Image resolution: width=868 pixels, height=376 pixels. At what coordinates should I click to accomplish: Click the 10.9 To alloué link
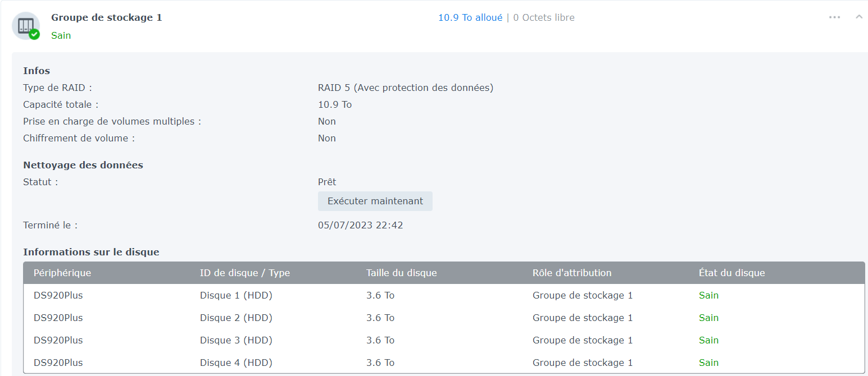pyautogui.click(x=470, y=17)
